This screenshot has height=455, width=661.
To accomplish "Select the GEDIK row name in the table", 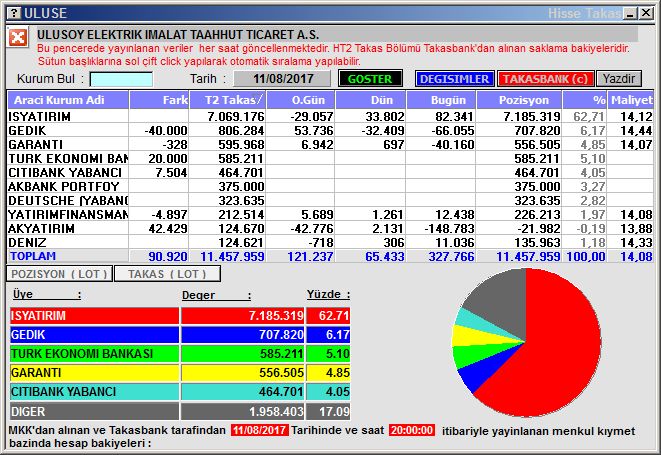I will pos(27,131).
